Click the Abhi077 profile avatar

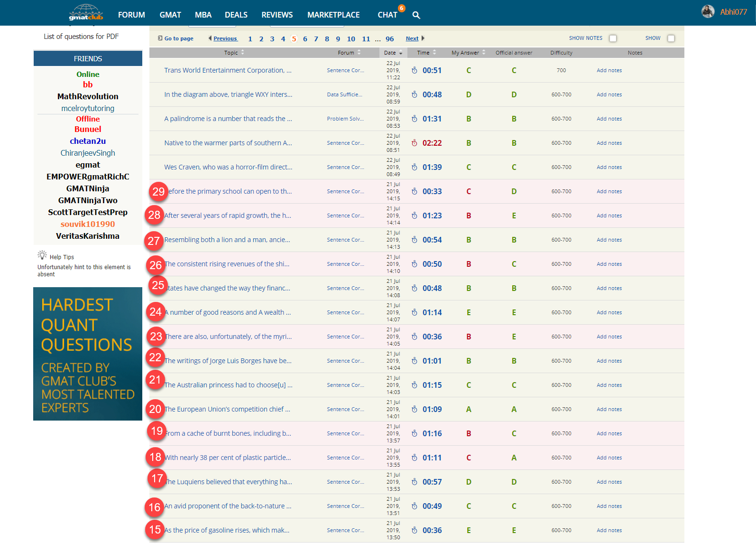(x=708, y=12)
